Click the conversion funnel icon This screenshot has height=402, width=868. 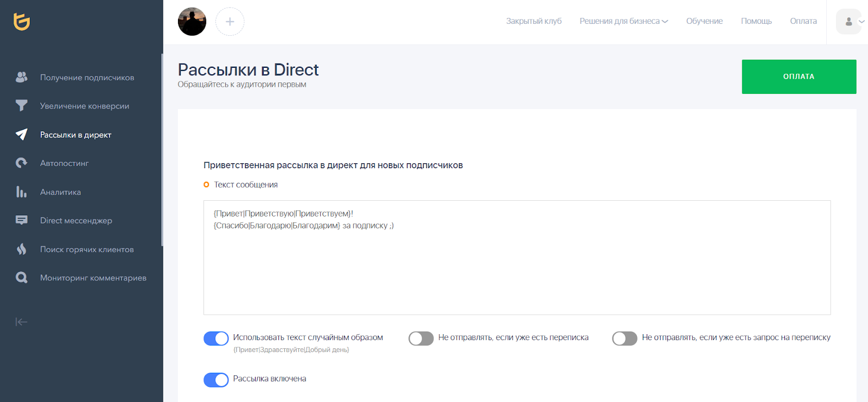(x=22, y=105)
